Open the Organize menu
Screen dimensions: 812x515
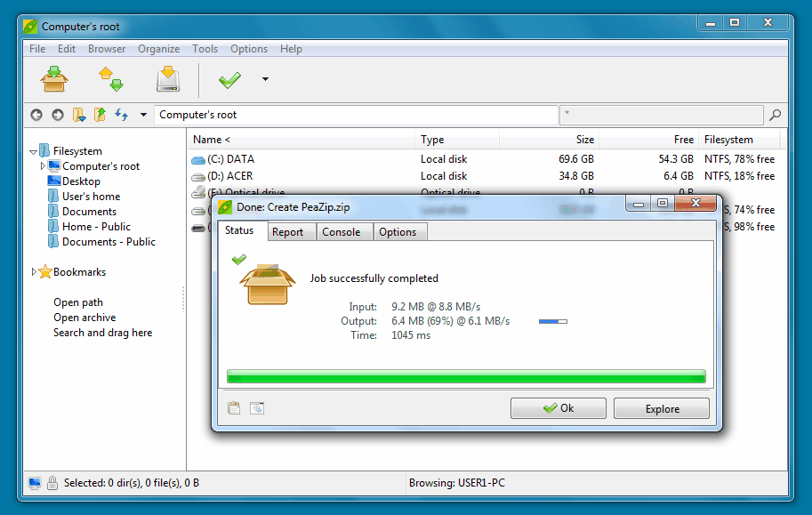coord(158,49)
